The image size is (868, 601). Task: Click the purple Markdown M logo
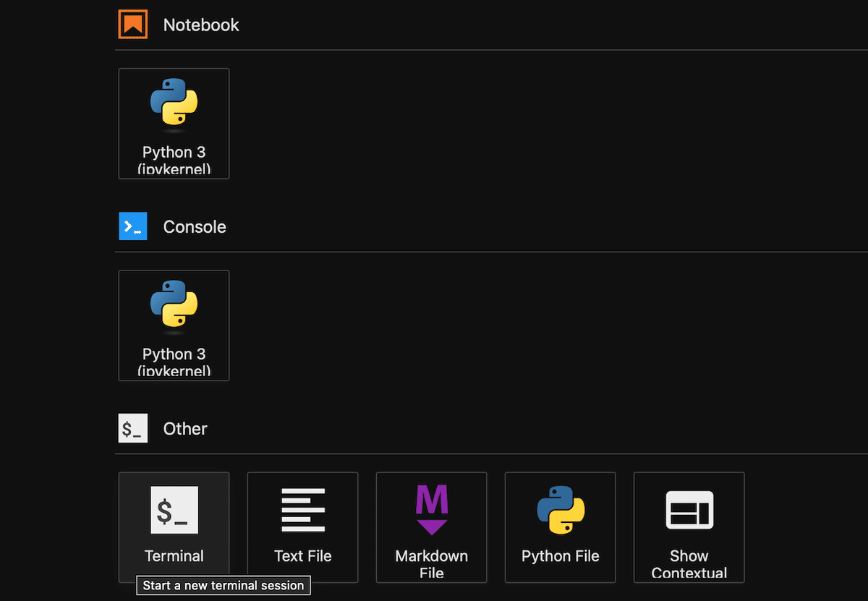(431, 509)
